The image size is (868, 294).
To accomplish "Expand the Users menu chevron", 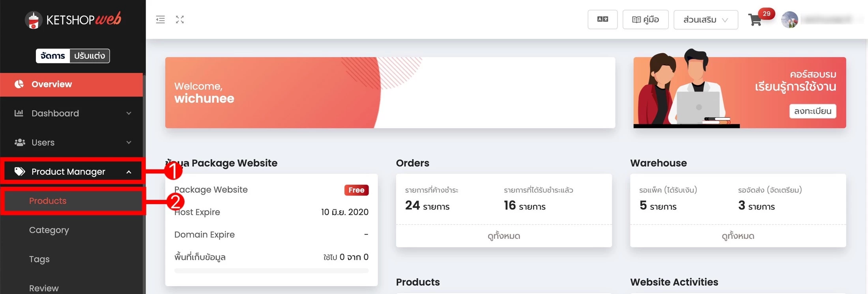I will pos(129,142).
